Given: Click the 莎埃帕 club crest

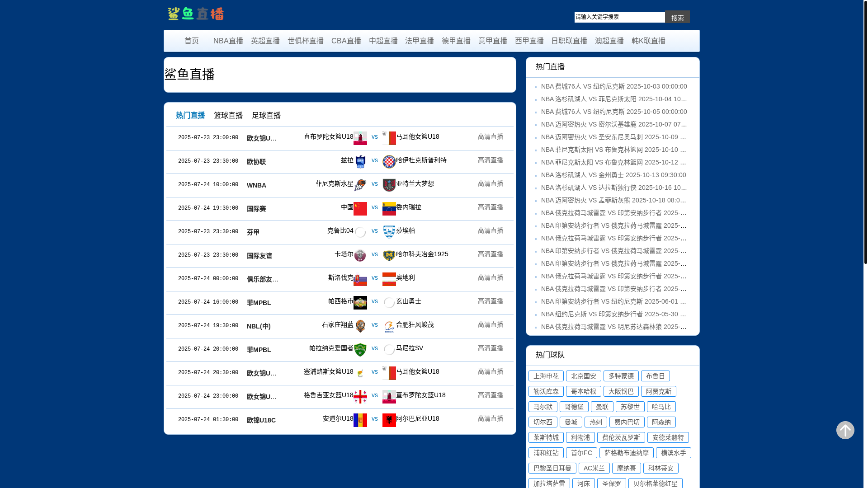Looking at the screenshot, I should tap(389, 232).
